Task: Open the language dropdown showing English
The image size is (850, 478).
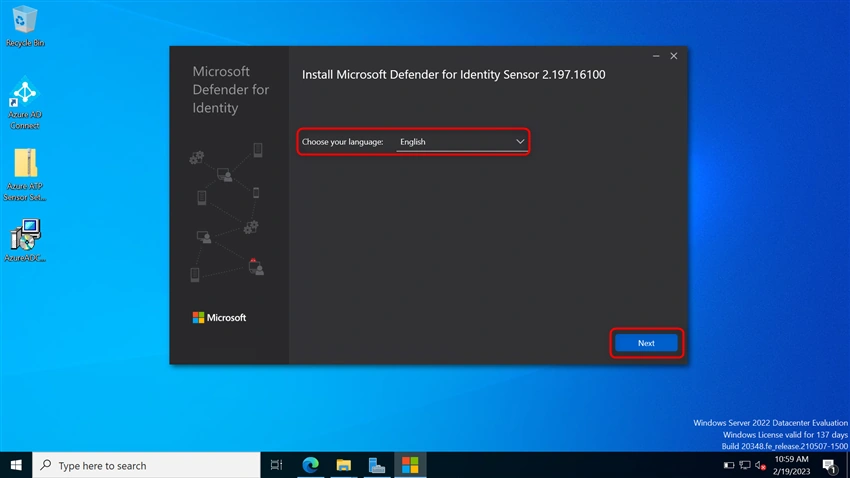Action: coord(461,142)
